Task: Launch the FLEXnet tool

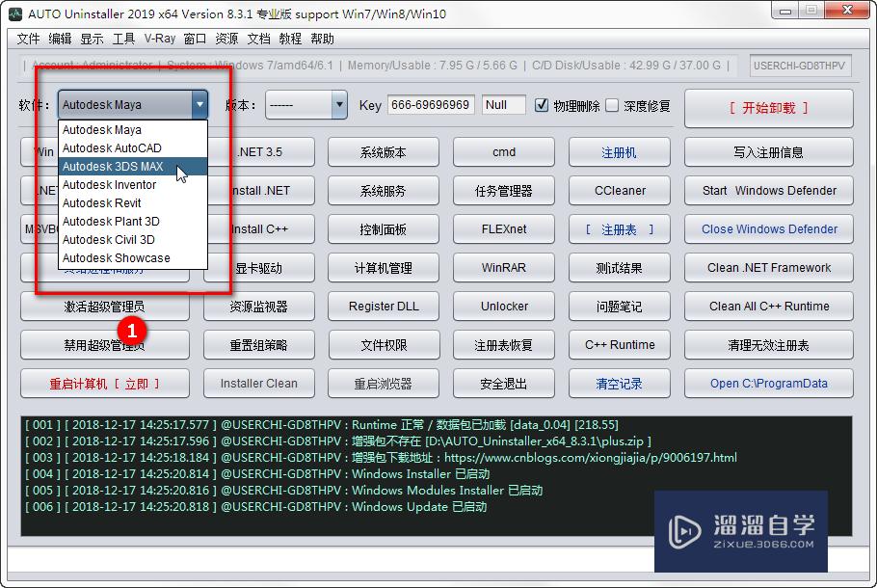Action: (503, 228)
